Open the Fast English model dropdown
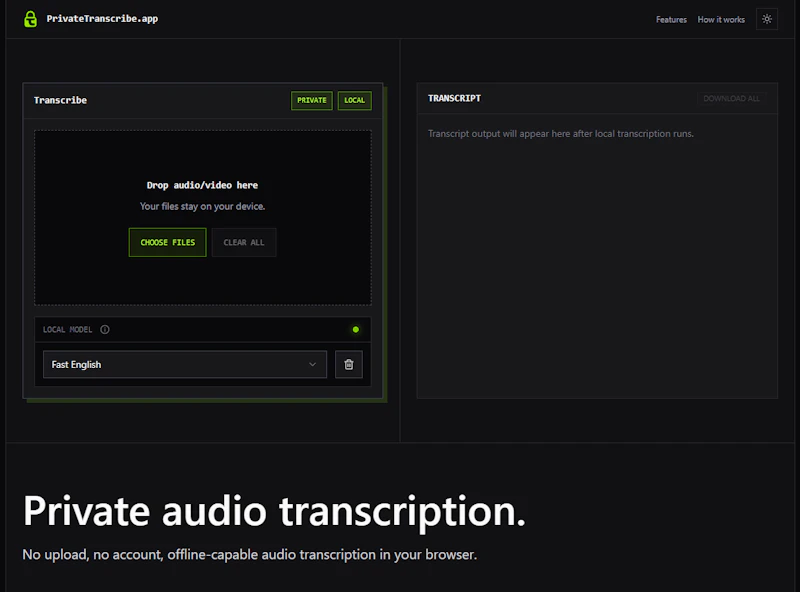 [185, 364]
